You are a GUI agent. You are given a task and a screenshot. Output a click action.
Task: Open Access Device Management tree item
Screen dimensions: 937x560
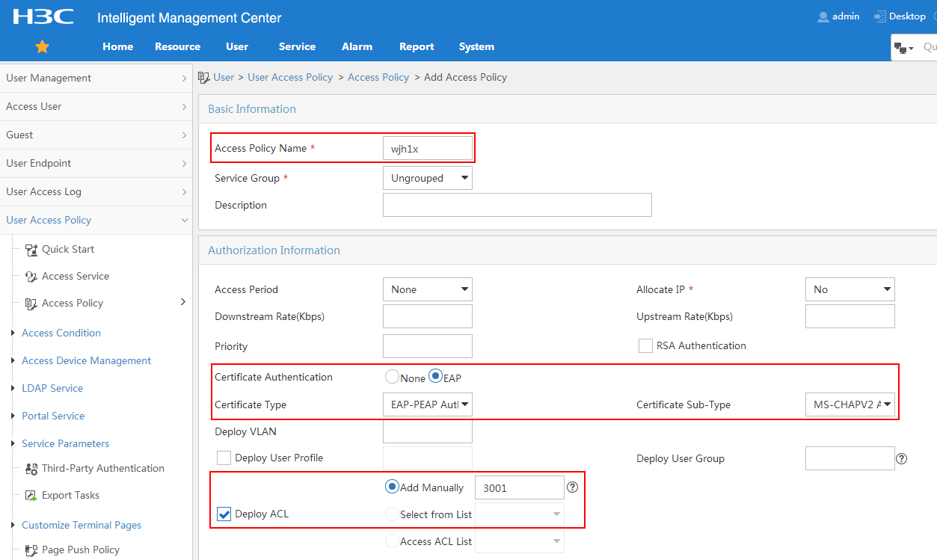tap(86, 360)
